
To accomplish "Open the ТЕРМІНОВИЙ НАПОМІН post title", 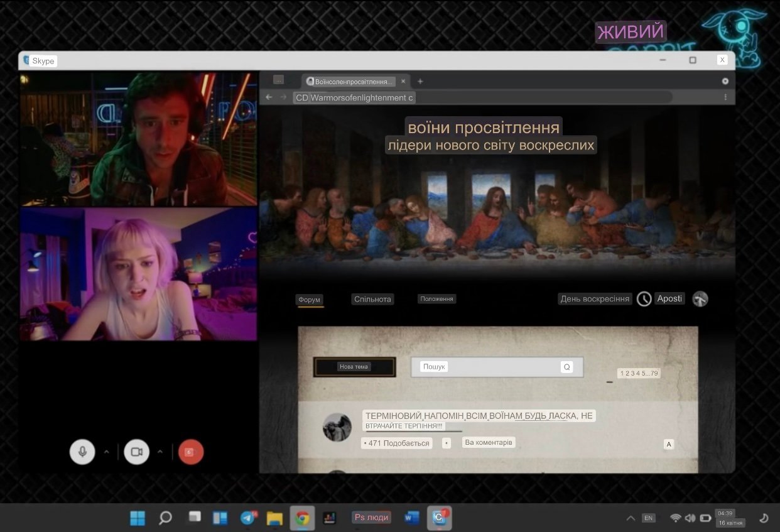I will (479, 420).
